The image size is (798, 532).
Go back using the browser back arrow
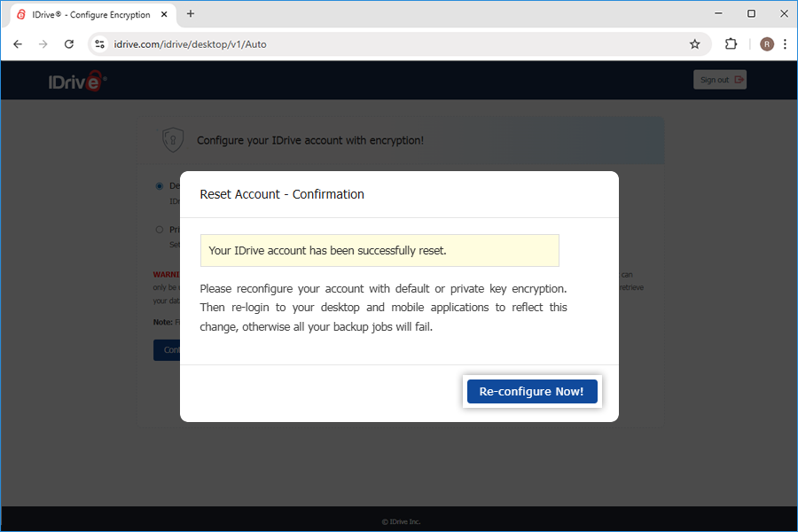18,44
